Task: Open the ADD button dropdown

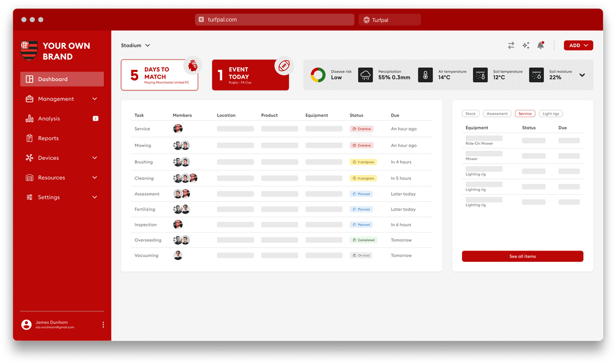Action: click(578, 45)
